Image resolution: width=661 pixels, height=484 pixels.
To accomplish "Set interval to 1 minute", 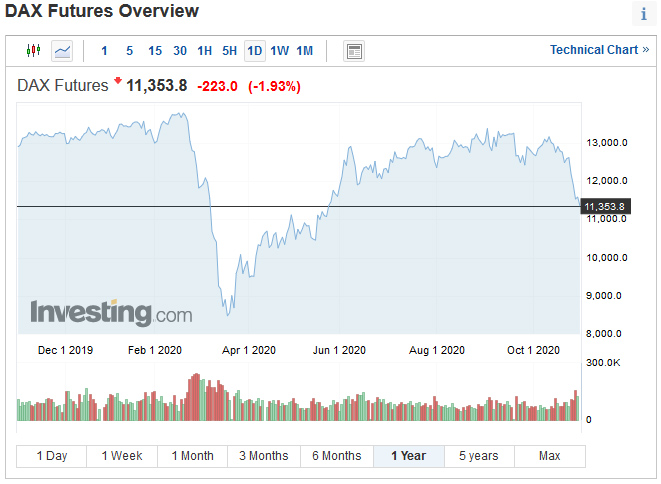I will pyautogui.click(x=105, y=50).
